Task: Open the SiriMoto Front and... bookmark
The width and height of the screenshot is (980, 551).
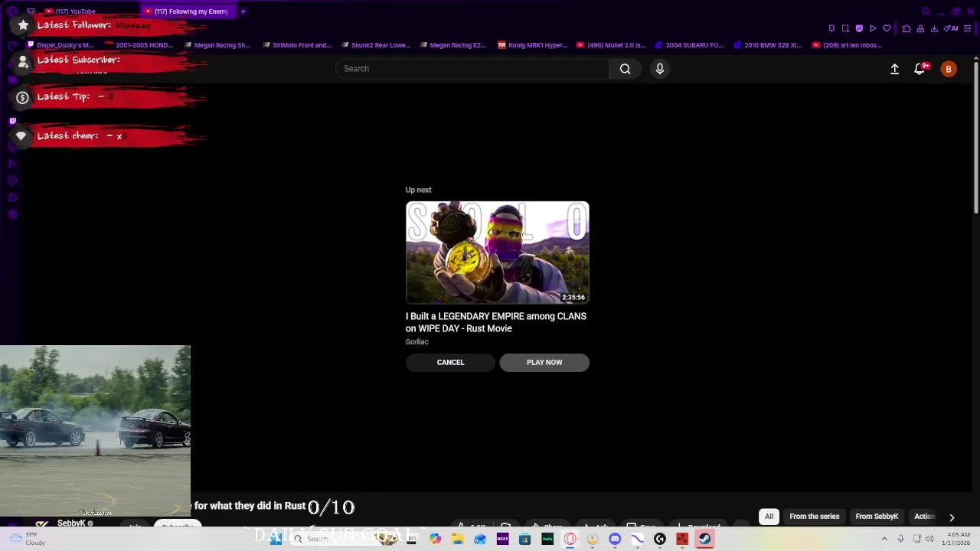Action: (296, 45)
